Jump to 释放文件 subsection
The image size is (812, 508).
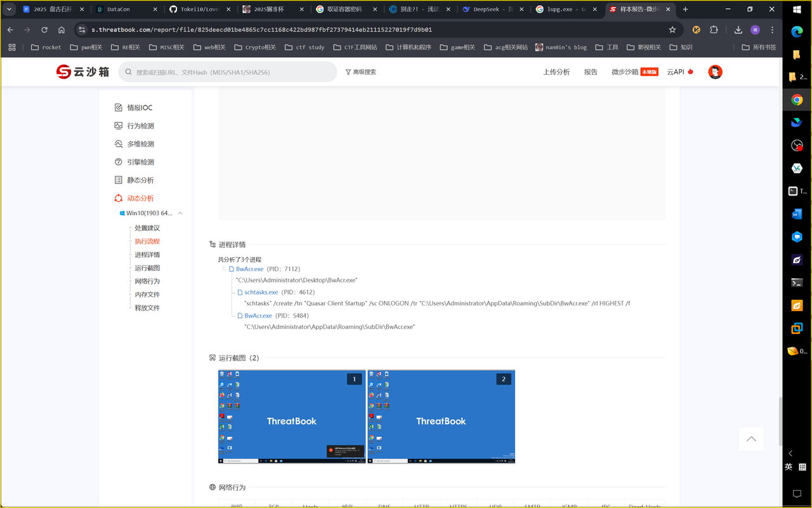click(x=147, y=308)
